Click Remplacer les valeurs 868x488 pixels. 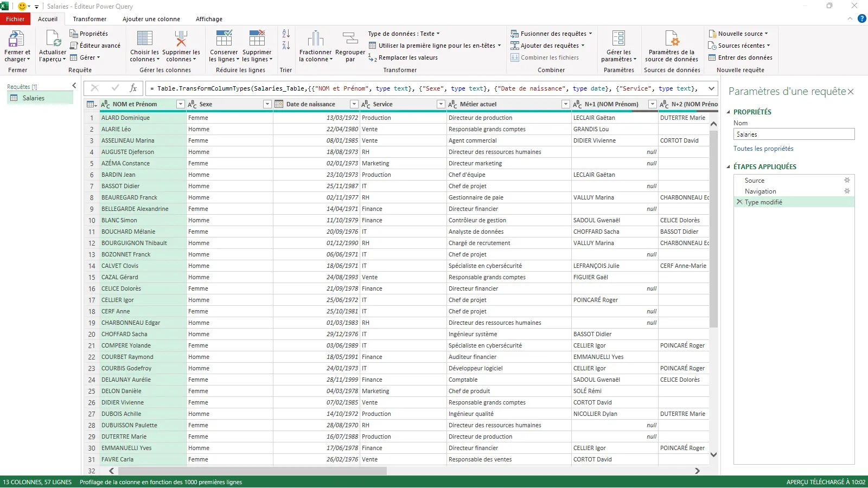tap(403, 57)
